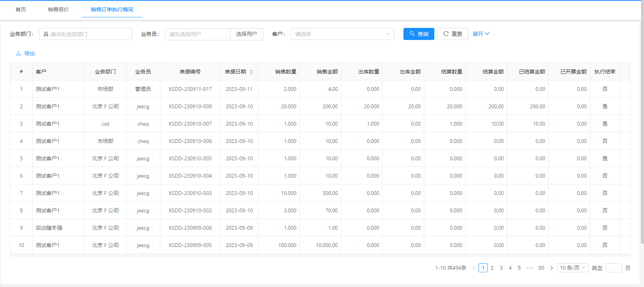Click the table's horizontal scrollbar

[320, 255]
